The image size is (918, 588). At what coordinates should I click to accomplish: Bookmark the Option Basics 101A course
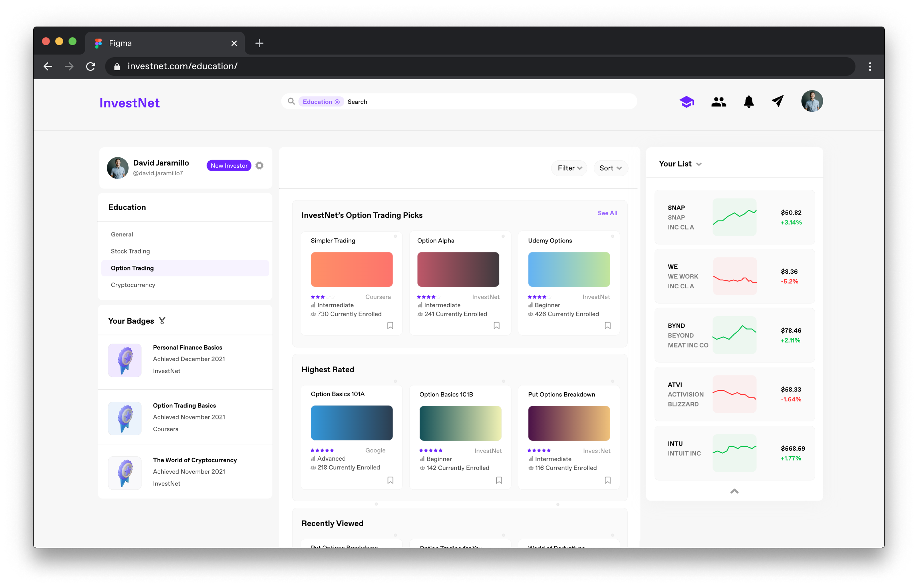click(390, 480)
